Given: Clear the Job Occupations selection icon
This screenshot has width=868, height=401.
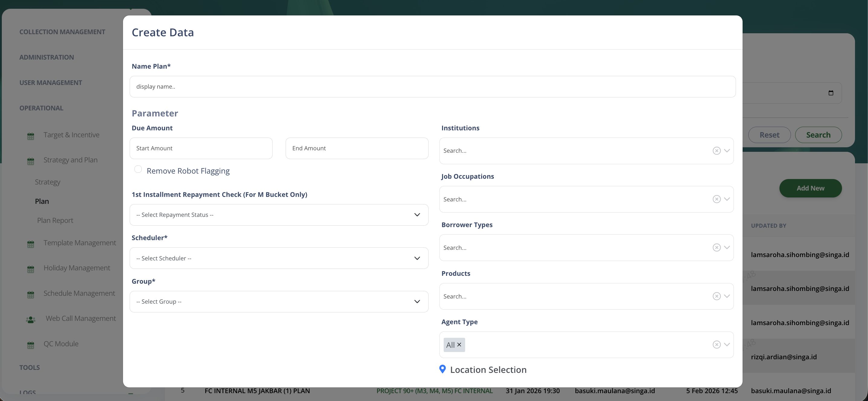Looking at the screenshot, I should click(716, 199).
